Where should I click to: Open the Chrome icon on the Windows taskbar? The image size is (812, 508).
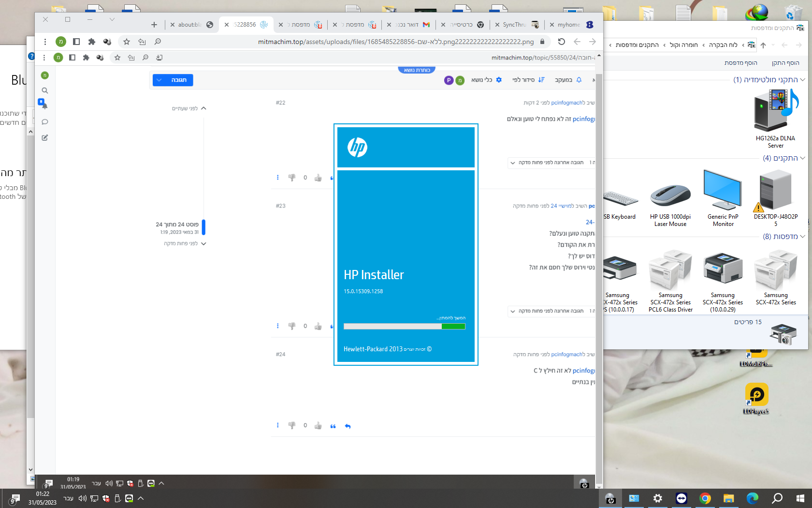(x=705, y=498)
